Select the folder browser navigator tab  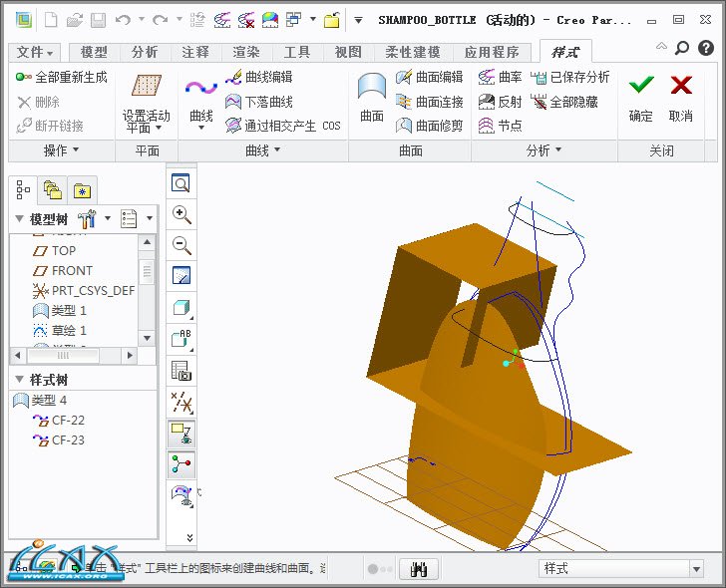tap(52, 190)
